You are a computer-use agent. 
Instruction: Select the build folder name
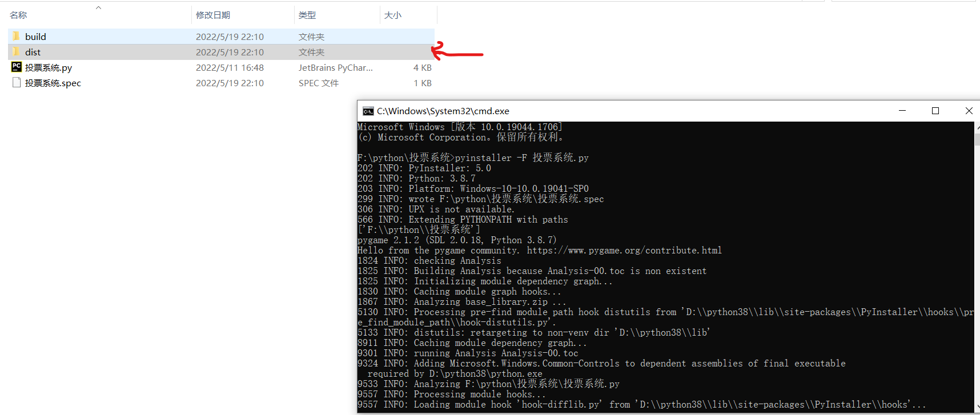point(35,37)
